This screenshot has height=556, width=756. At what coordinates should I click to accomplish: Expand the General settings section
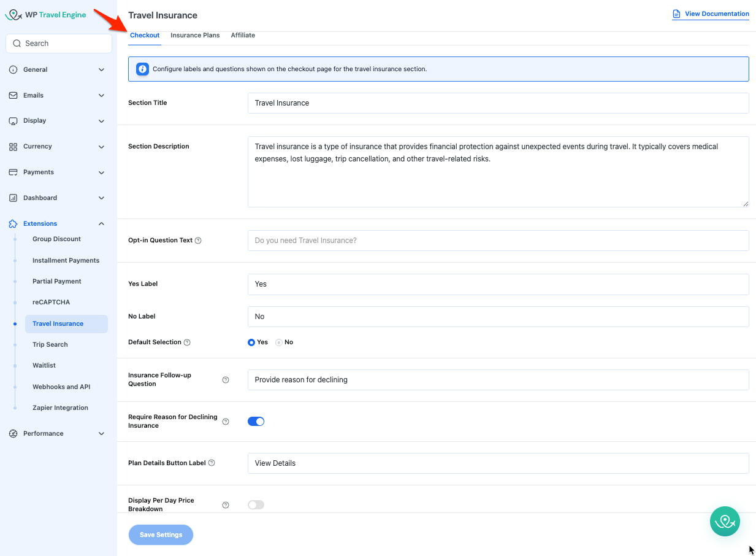point(58,70)
